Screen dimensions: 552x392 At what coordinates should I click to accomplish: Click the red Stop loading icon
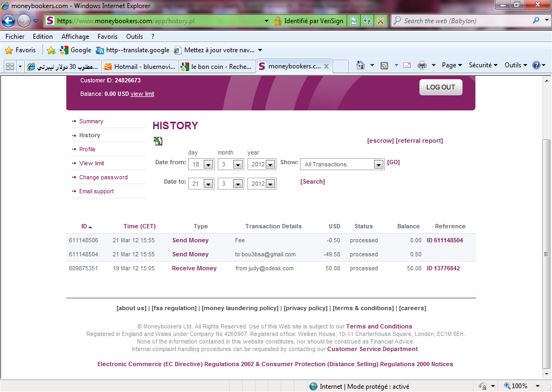pyautogui.click(x=381, y=21)
